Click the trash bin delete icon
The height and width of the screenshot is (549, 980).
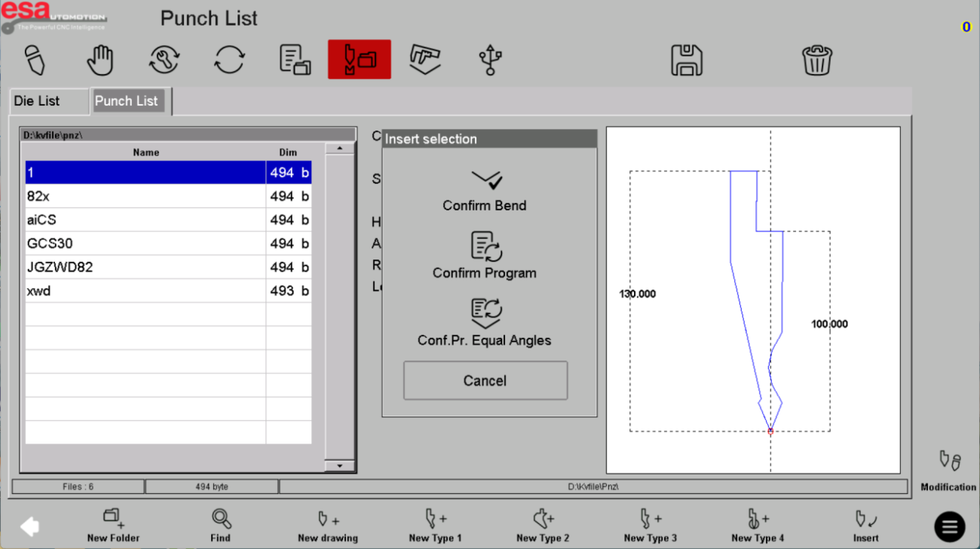(x=816, y=60)
